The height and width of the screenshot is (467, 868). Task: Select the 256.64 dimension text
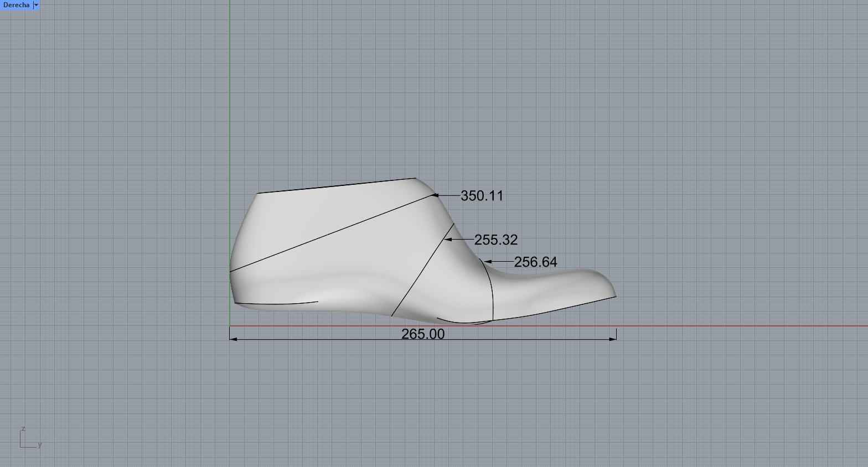click(535, 262)
